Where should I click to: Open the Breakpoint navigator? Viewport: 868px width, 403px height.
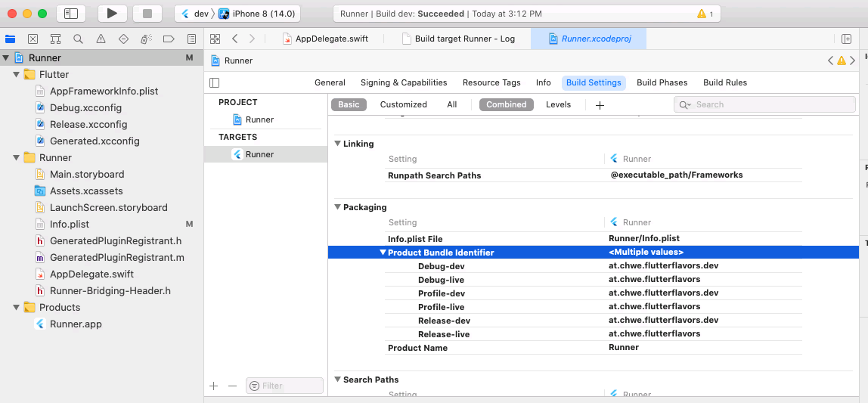pyautogui.click(x=169, y=39)
